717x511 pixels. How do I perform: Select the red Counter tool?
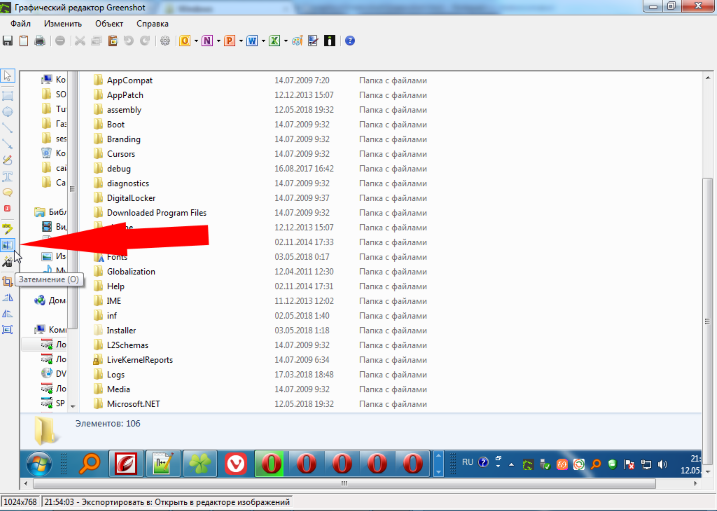coord(8,208)
